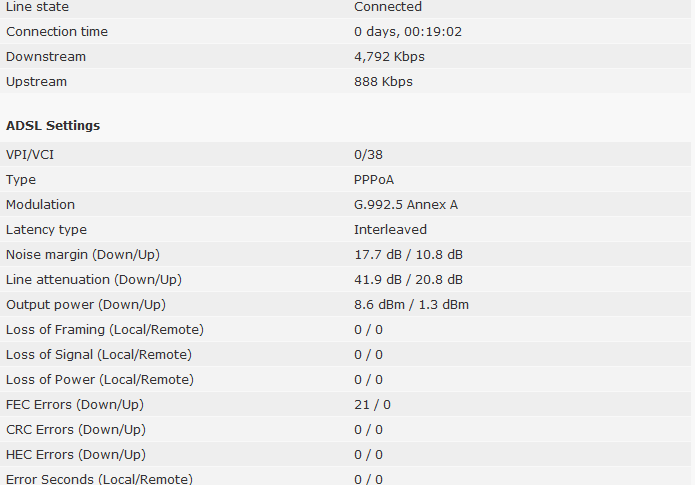The height and width of the screenshot is (485, 695).
Task: Click the Line state Connected value
Action: (x=387, y=7)
